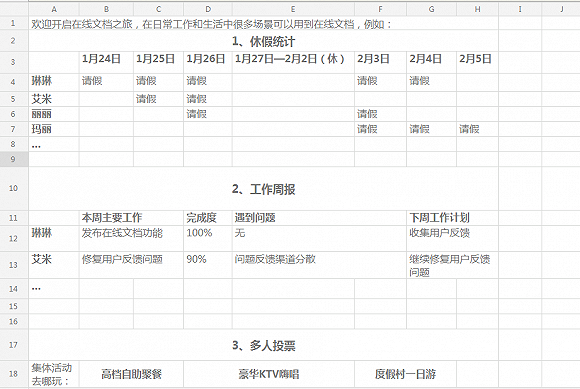Image resolution: width=580 pixels, height=389 pixels.
Task: Select column A header
Action: (54, 9)
